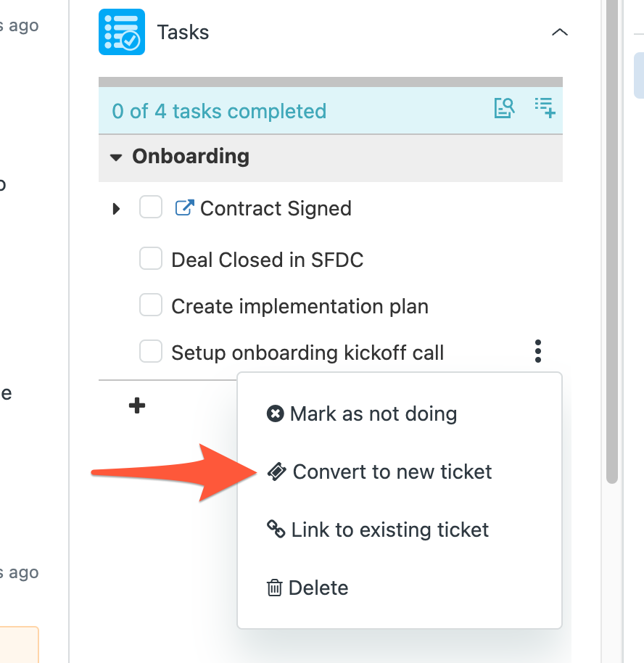Click the Contract Signed task link

coord(276,208)
